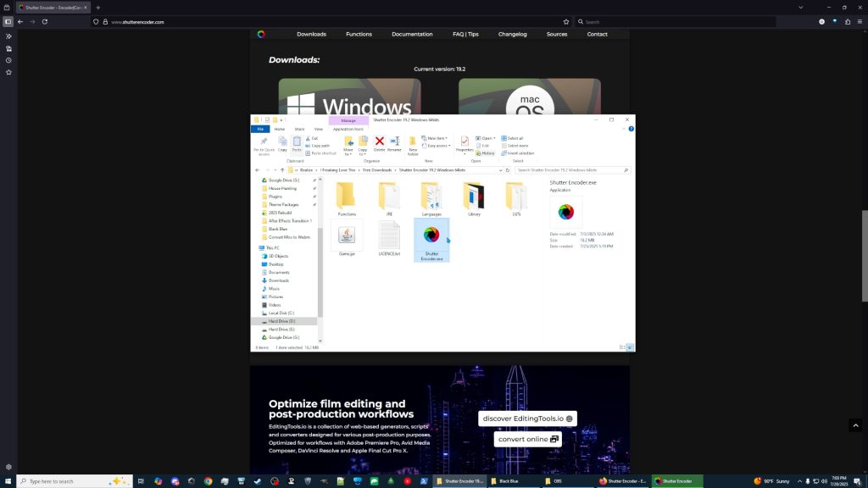
Task: Expand the Easy access dropdown
Action: 437,146
